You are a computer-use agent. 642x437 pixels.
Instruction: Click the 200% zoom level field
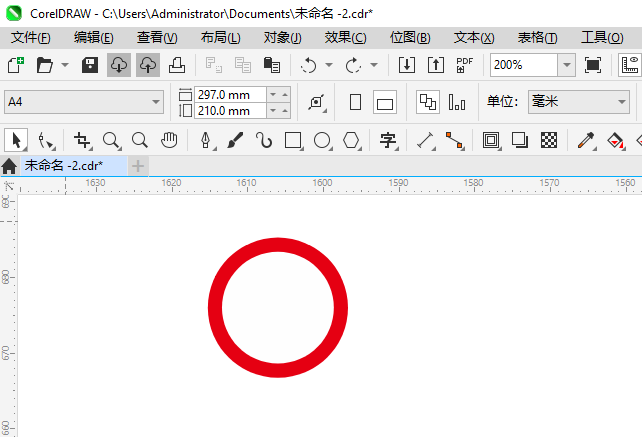pos(524,65)
